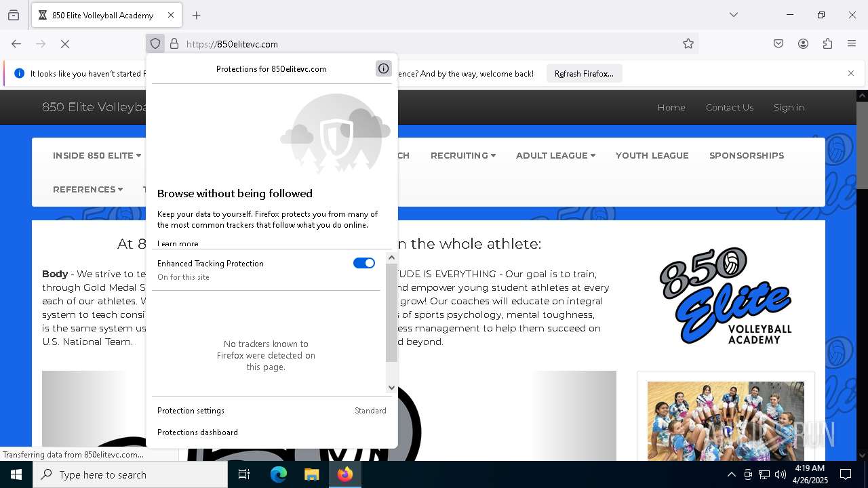
Task: Click the Refresh Firefox button
Action: [584, 74]
